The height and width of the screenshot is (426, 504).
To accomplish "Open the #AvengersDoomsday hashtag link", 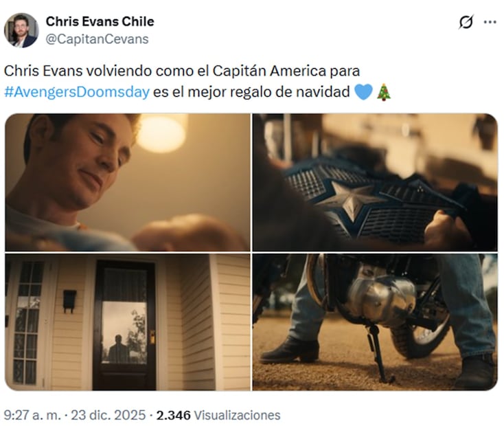I will (77, 92).
